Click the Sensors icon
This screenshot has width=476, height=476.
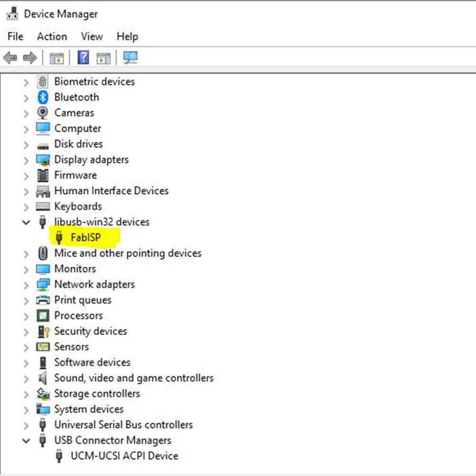click(x=43, y=347)
